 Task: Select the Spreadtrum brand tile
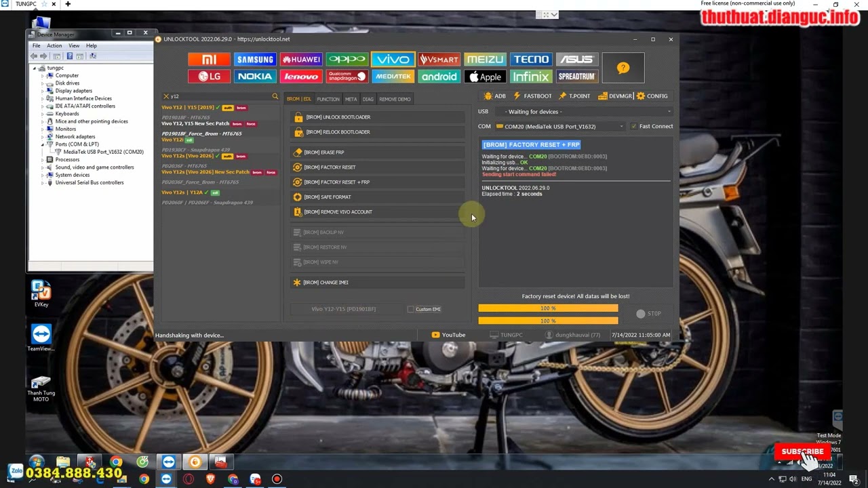[x=576, y=77]
